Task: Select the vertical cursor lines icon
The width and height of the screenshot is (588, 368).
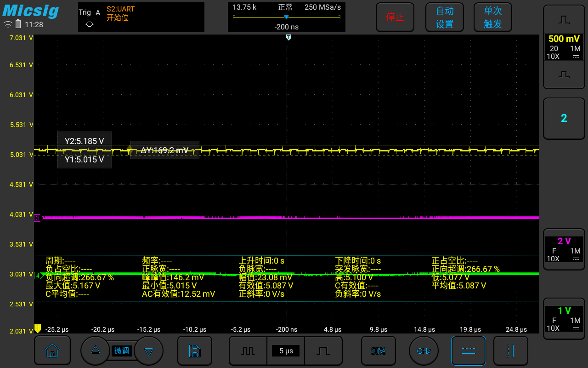Action: tap(510, 351)
